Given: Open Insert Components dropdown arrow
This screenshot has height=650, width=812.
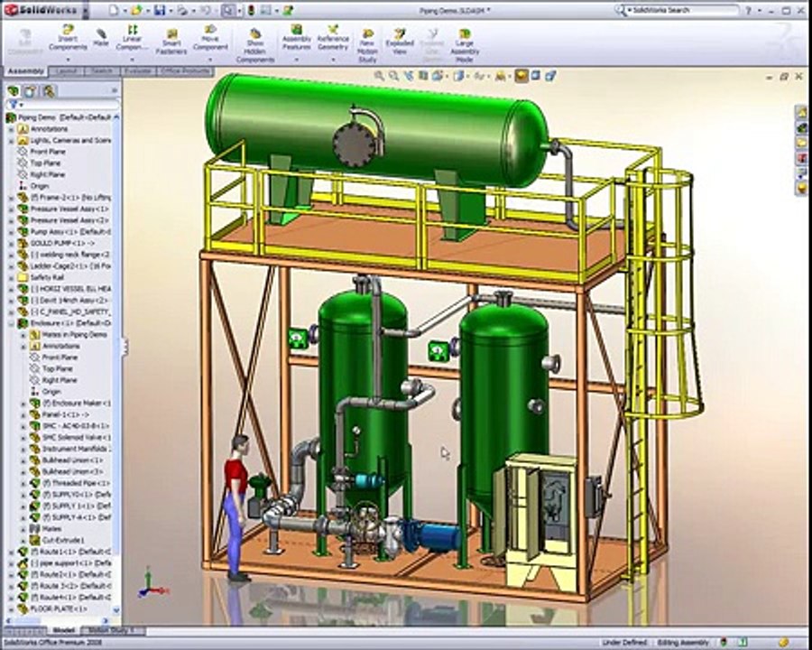Looking at the screenshot, I should tap(68, 59).
